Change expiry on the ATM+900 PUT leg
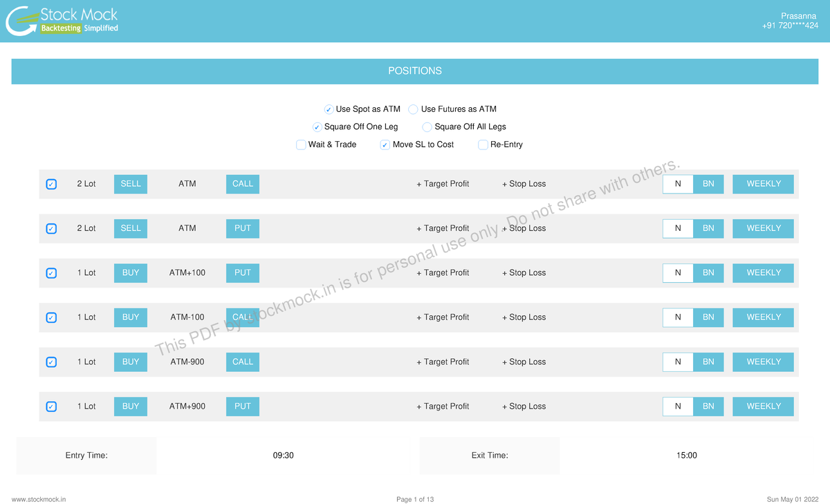This screenshot has height=504, width=830. pyautogui.click(x=763, y=407)
